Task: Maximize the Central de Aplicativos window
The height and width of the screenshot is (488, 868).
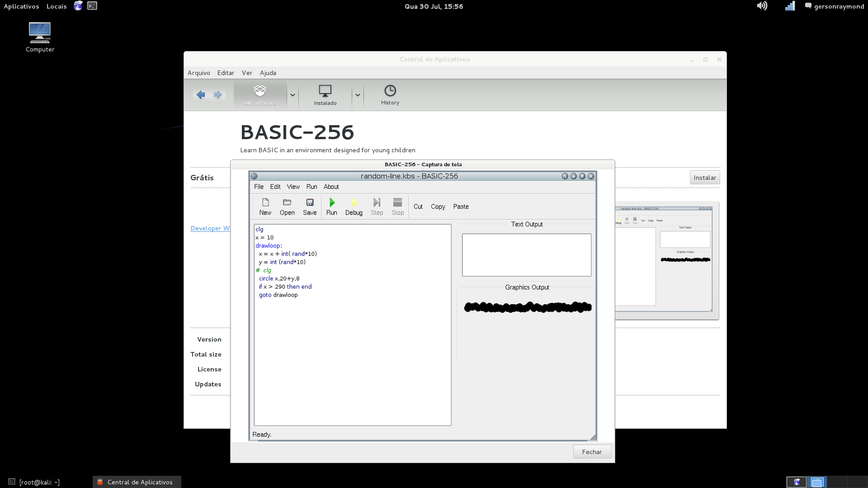Action: tap(705, 60)
